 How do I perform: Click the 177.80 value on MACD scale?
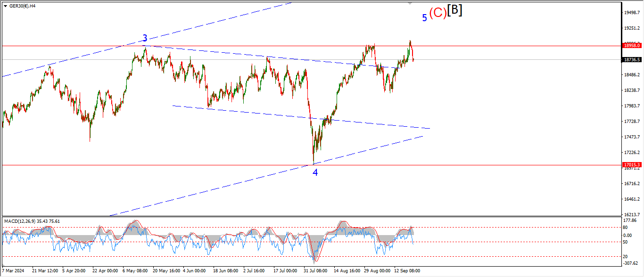pos(631,220)
